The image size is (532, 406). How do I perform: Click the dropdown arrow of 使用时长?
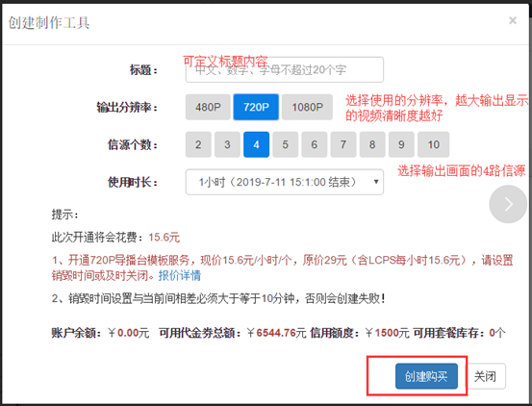click(376, 182)
